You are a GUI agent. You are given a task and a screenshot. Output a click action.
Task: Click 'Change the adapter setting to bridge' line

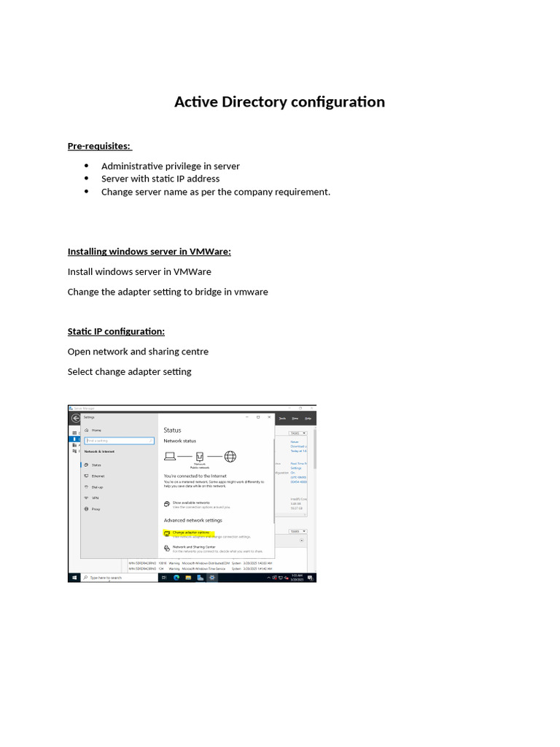(x=168, y=292)
